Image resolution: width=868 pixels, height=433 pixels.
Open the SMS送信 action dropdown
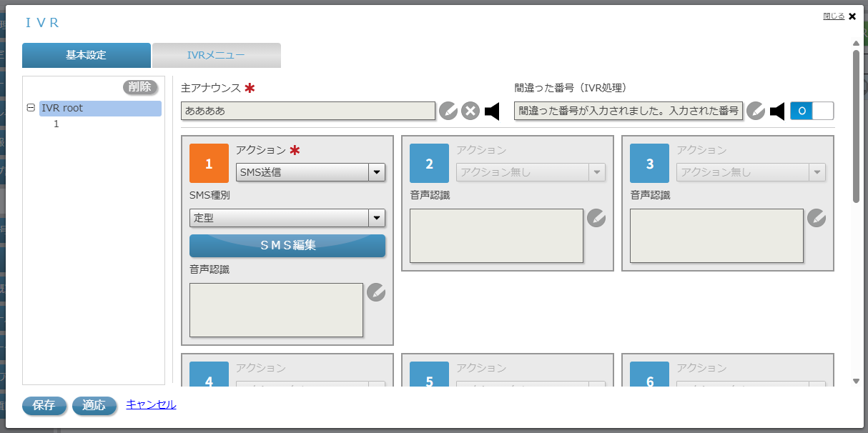pyautogui.click(x=378, y=171)
